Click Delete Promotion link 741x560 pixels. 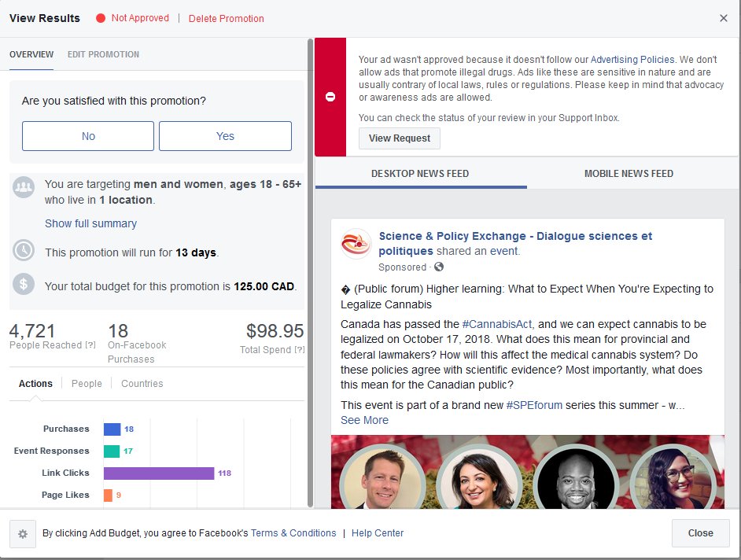(226, 18)
